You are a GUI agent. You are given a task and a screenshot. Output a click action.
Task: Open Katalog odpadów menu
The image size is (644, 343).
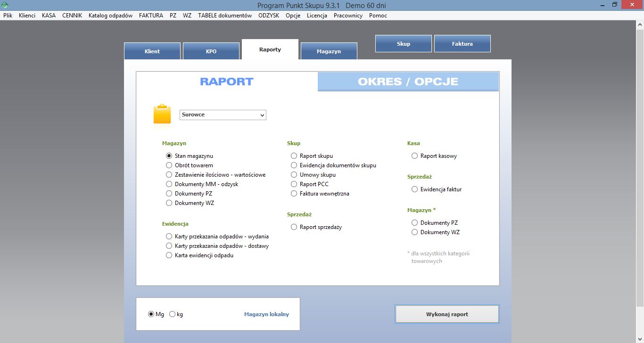(111, 16)
